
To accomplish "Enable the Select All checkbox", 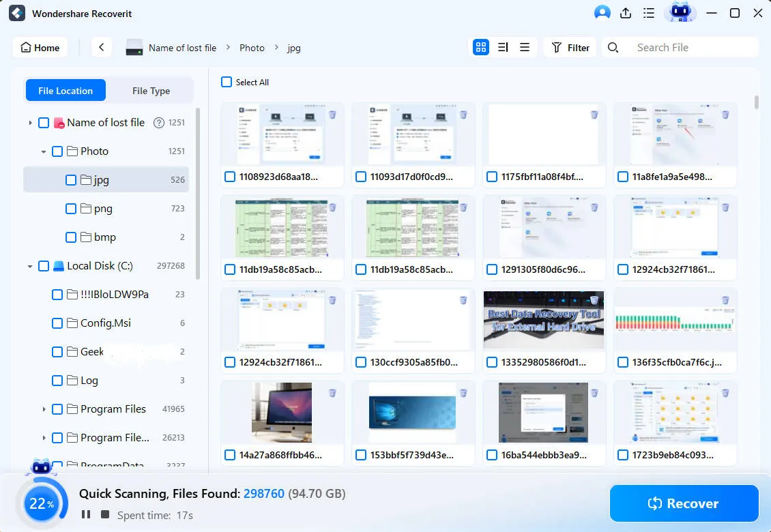I will (226, 82).
